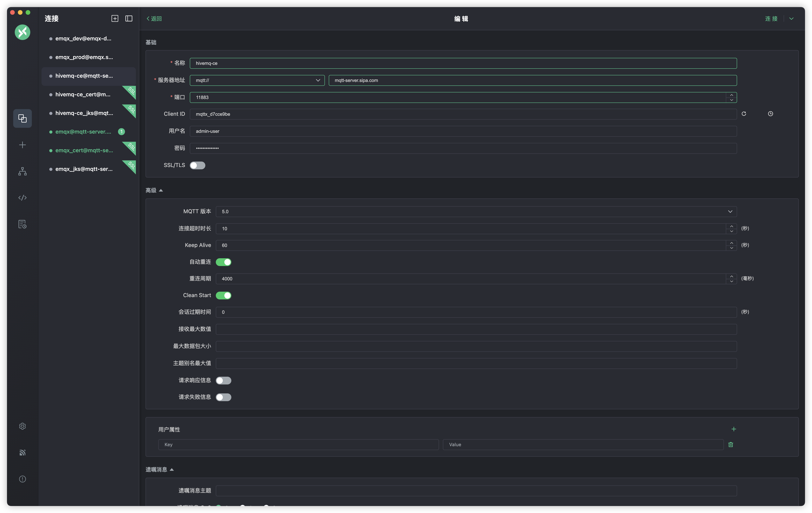This screenshot has width=812, height=513.
Task: Delete user property with trash icon
Action: click(x=731, y=445)
